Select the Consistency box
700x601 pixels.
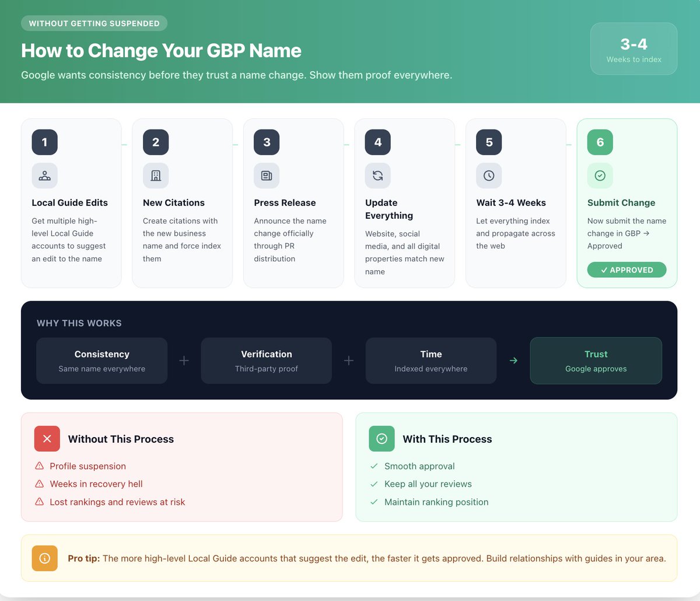[x=102, y=361]
